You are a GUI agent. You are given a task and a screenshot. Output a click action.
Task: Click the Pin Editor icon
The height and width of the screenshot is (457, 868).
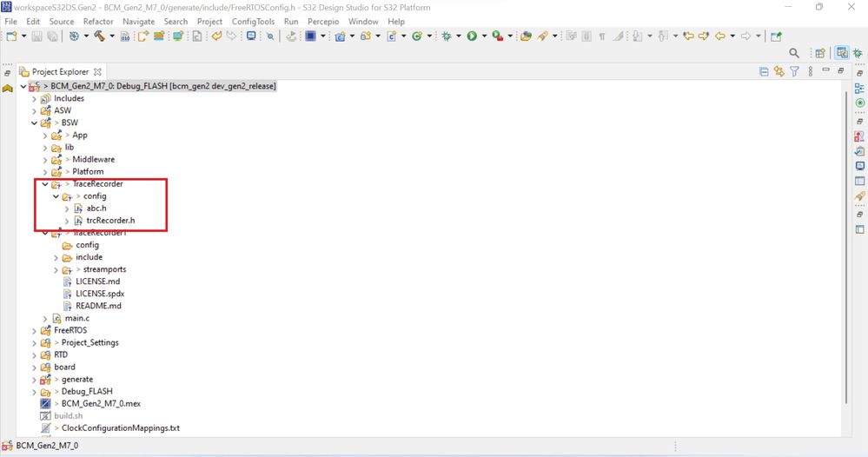(776, 36)
